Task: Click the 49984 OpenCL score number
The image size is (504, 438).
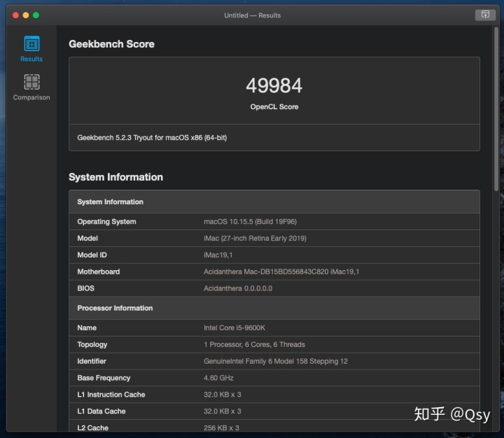Action: (274, 86)
